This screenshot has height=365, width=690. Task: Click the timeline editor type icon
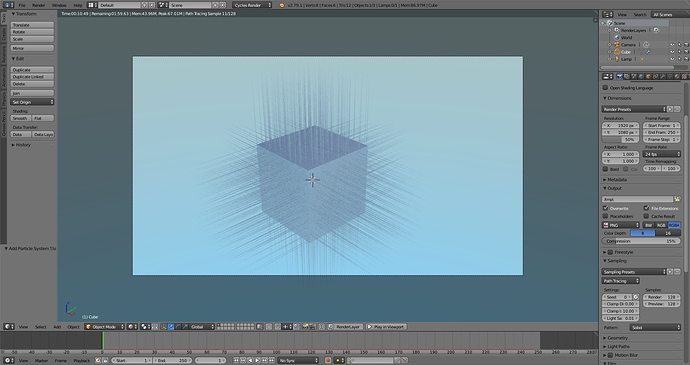8,361
